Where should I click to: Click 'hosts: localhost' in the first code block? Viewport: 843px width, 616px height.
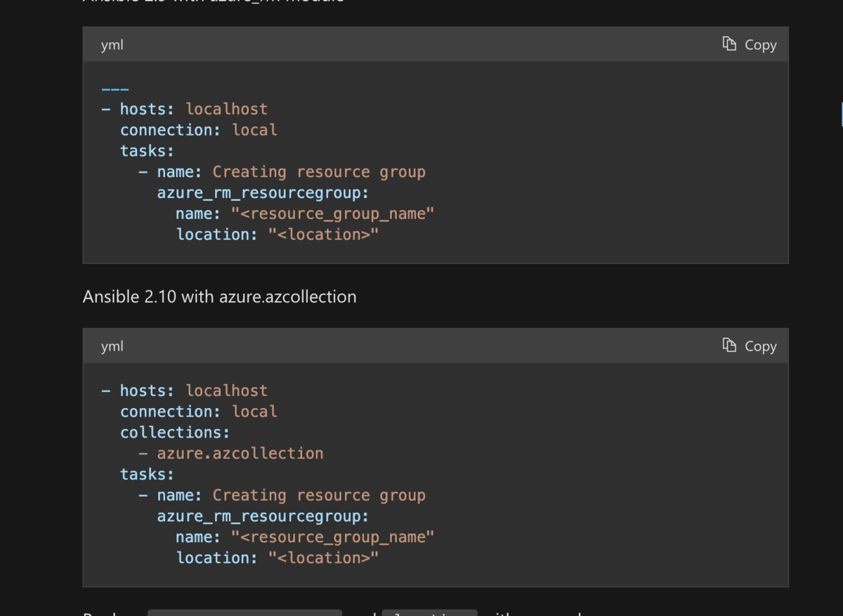194,109
